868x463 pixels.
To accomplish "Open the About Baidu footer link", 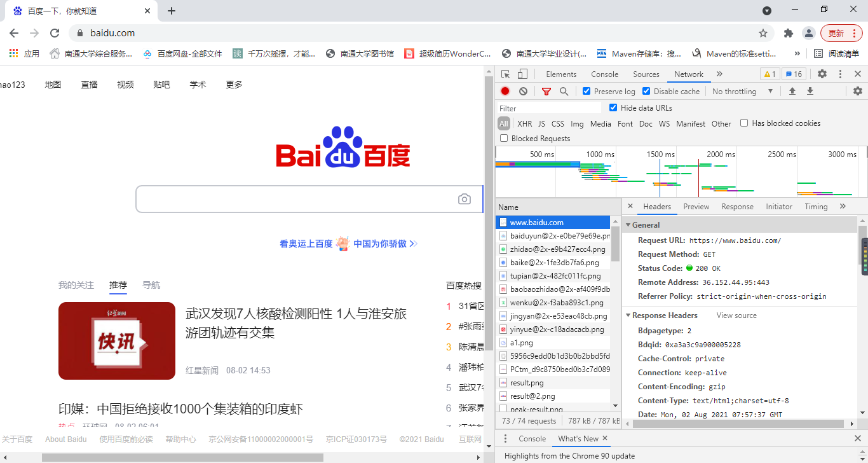I will tap(66, 439).
